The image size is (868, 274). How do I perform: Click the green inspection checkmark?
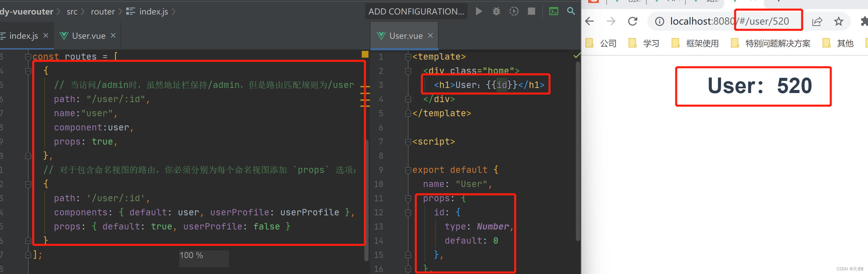[577, 55]
